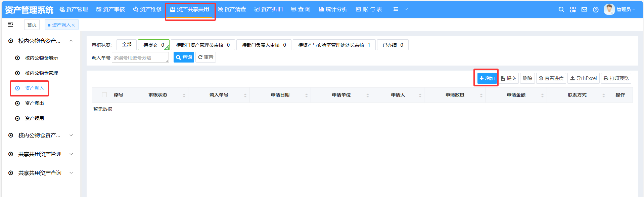Collapse the first 校内公物仓资产 sidebar group
The image size is (644, 197).
tap(71, 41)
